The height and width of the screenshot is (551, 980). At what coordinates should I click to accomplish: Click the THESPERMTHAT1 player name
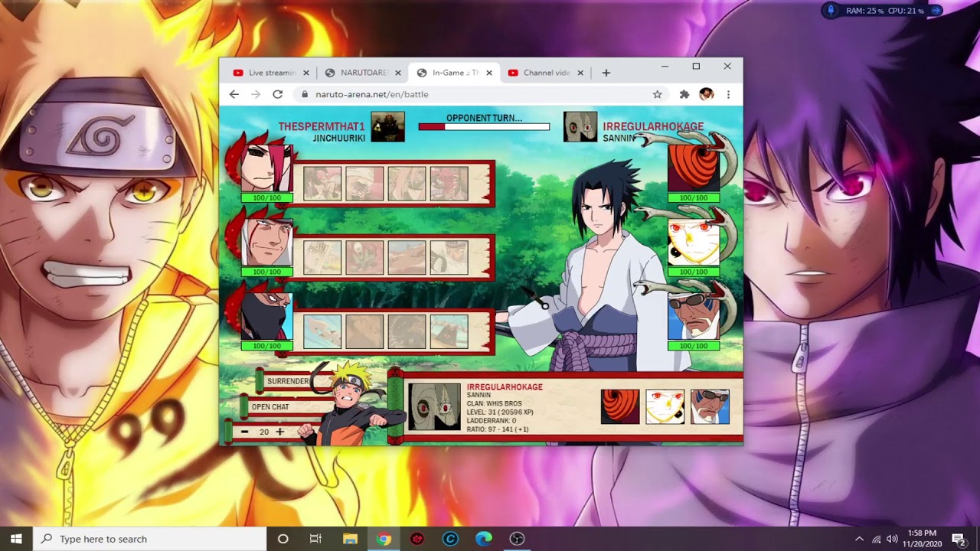tap(322, 127)
